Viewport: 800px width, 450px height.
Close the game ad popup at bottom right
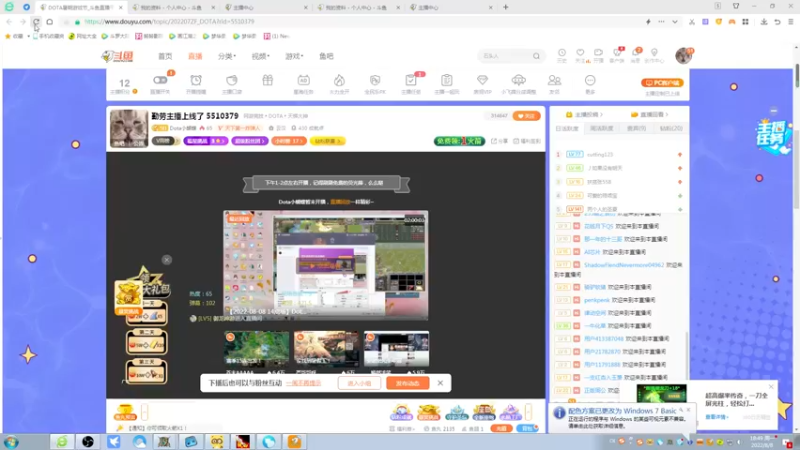771,387
